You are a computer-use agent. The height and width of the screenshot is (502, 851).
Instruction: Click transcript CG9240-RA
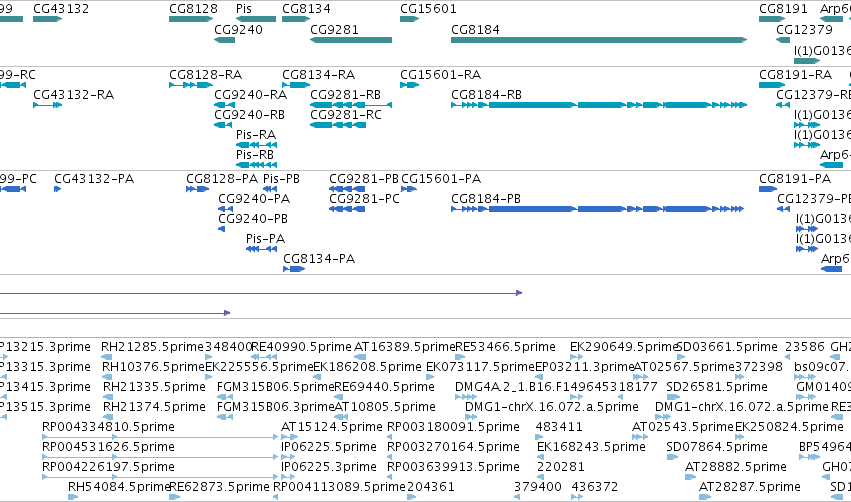click(225, 105)
